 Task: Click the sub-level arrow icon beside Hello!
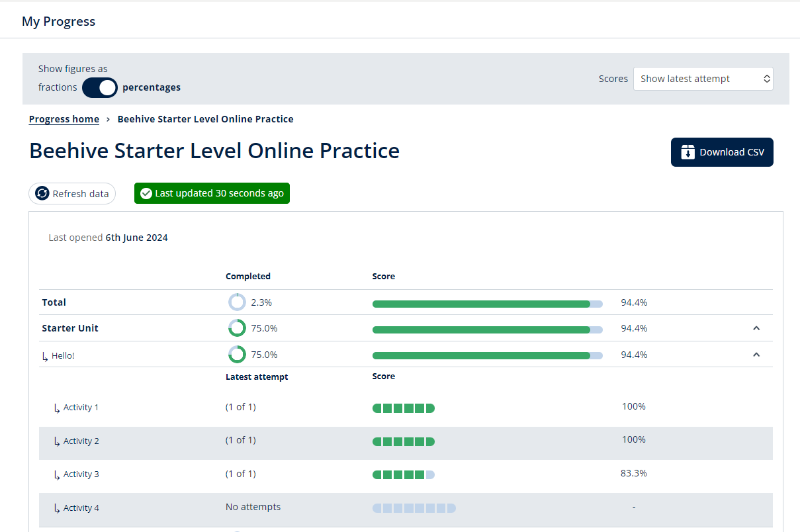[x=45, y=356]
